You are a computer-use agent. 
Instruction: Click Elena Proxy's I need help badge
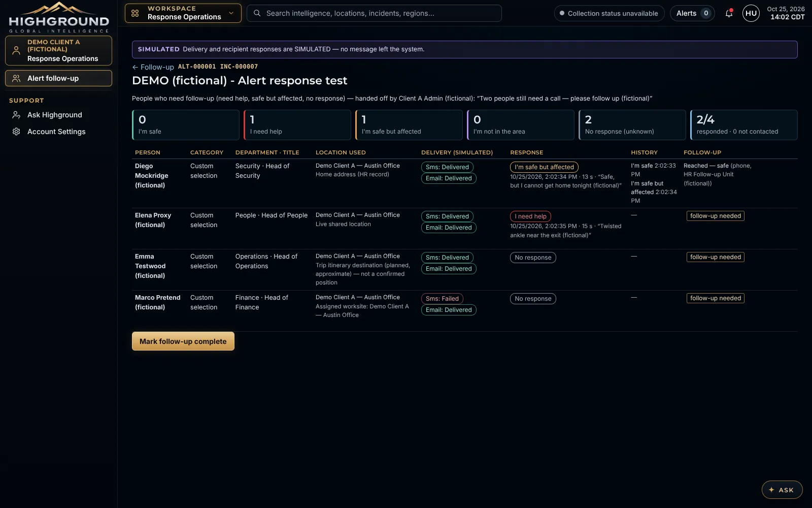[x=530, y=216]
